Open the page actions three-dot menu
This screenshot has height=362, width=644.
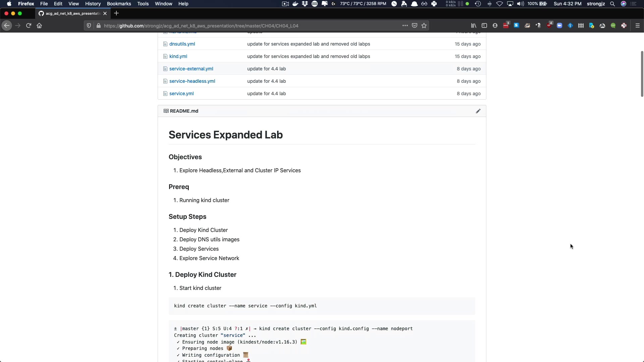tap(405, 26)
